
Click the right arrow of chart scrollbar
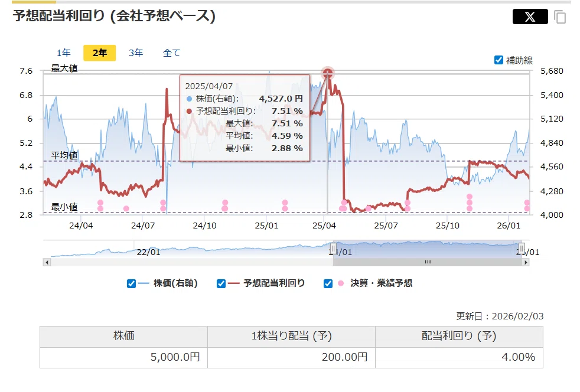(526, 263)
